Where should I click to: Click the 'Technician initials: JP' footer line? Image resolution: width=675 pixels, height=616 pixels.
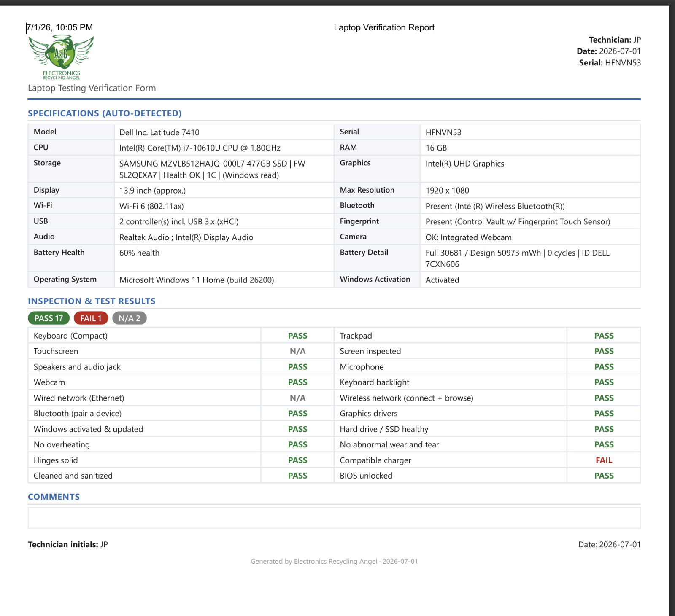coord(68,545)
